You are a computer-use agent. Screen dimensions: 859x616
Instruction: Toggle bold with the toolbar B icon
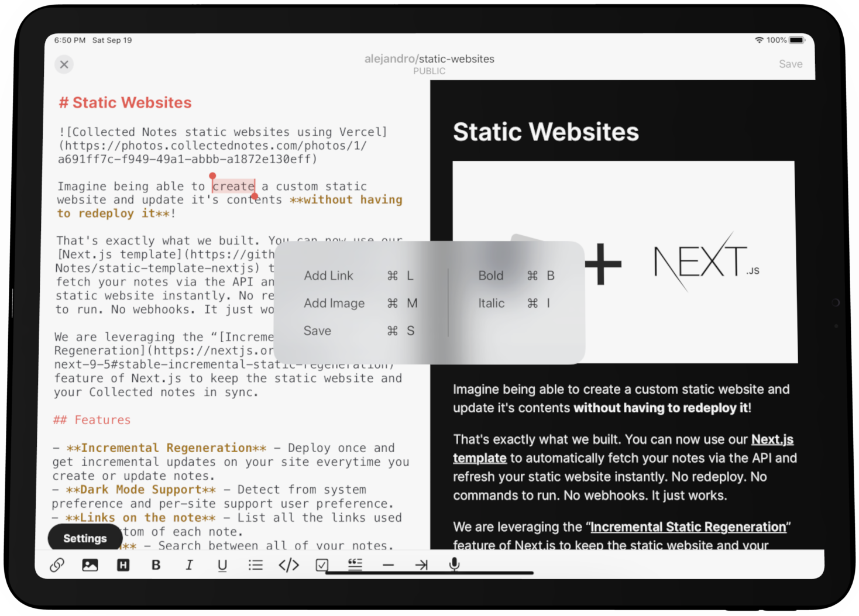click(156, 565)
